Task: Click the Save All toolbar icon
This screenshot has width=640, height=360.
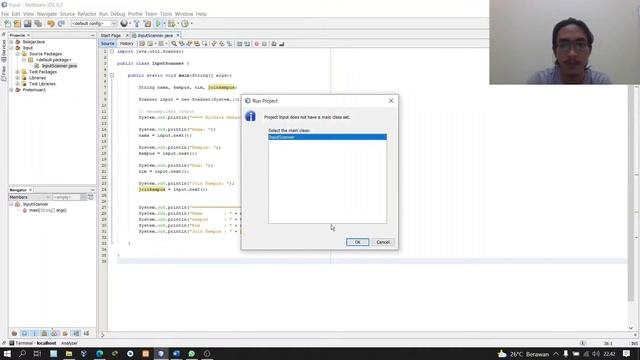Action: pyautogui.click(x=38, y=24)
